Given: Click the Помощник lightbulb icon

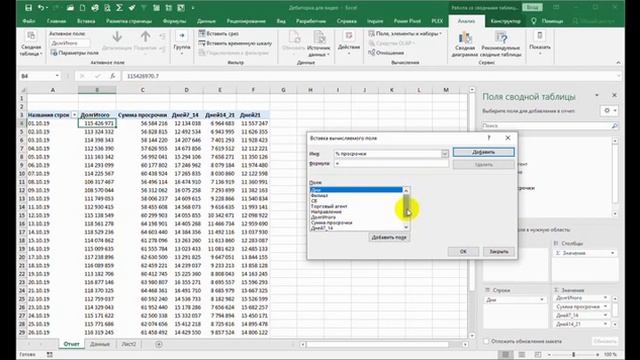Looking at the screenshot, I should (x=534, y=21).
